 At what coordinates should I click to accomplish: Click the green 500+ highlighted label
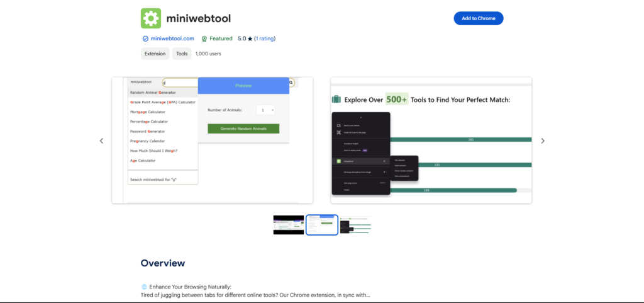[397, 99]
